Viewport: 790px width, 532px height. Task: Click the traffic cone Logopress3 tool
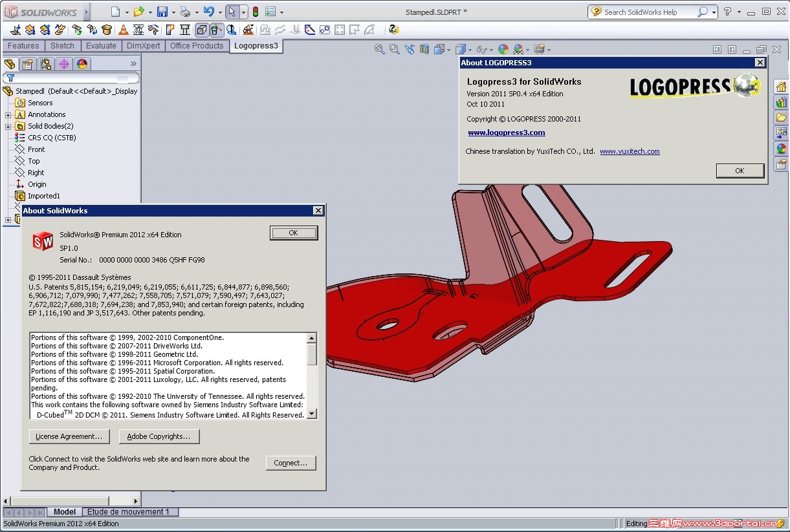(123, 29)
